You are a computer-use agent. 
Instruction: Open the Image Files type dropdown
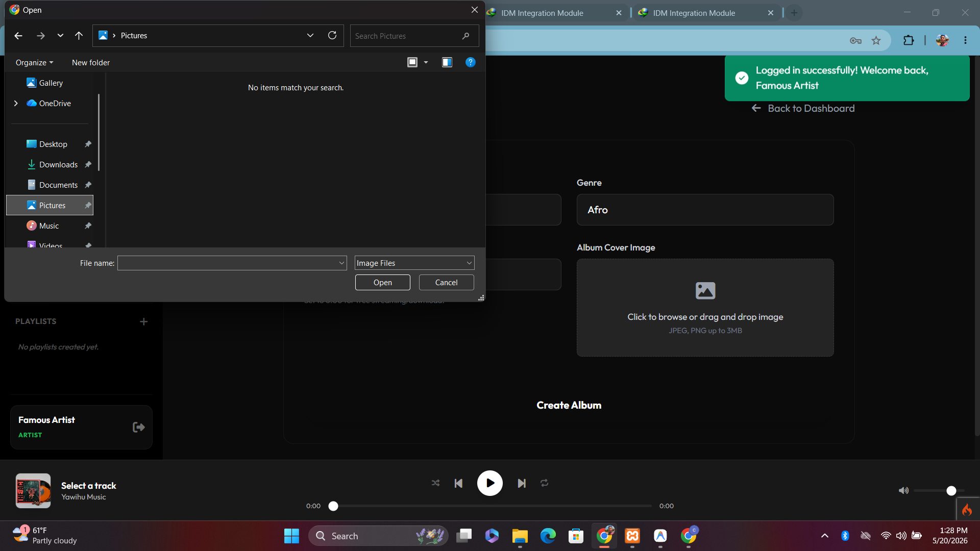tap(414, 263)
